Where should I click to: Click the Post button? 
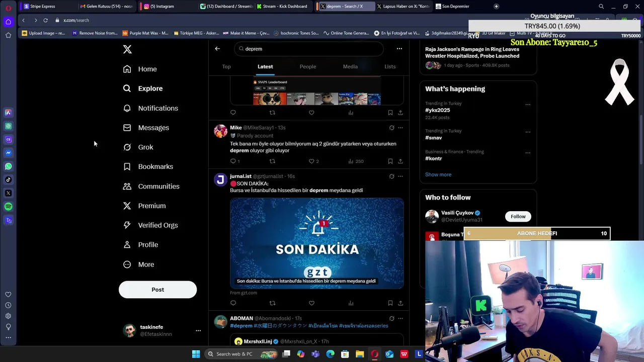tap(157, 290)
